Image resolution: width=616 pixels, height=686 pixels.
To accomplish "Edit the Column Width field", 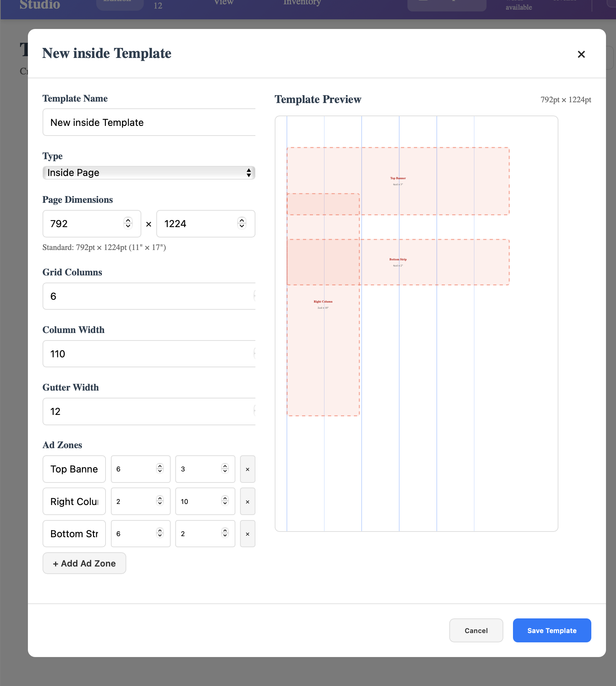I will [149, 354].
